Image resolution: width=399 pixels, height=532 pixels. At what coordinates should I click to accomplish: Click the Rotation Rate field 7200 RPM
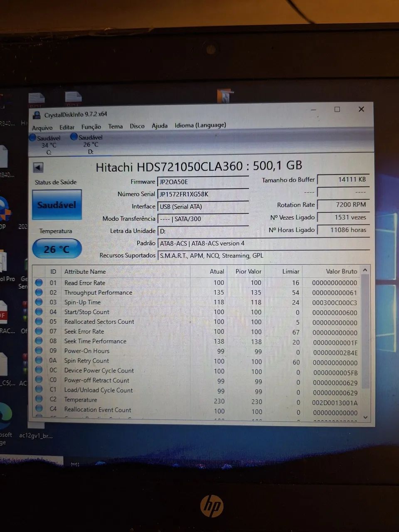tap(343, 204)
